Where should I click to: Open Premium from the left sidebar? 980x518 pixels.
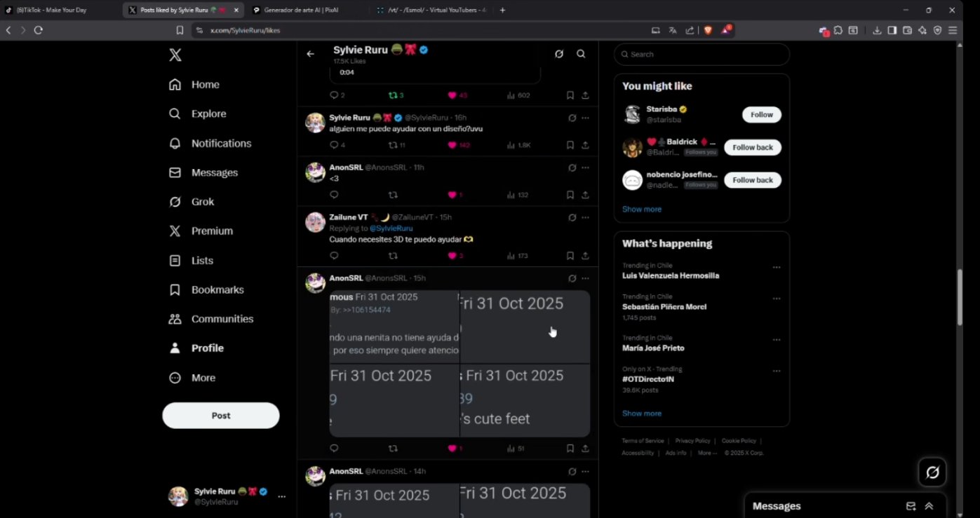pos(201,231)
